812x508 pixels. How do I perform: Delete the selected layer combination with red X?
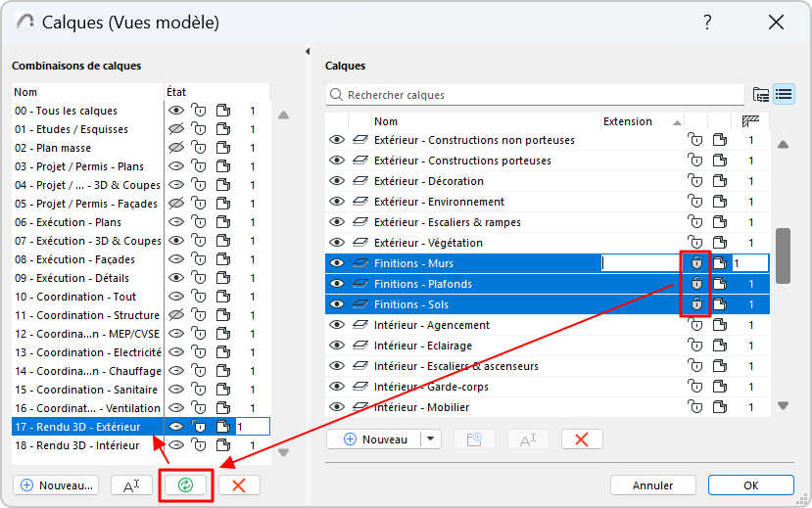click(x=239, y=485)
